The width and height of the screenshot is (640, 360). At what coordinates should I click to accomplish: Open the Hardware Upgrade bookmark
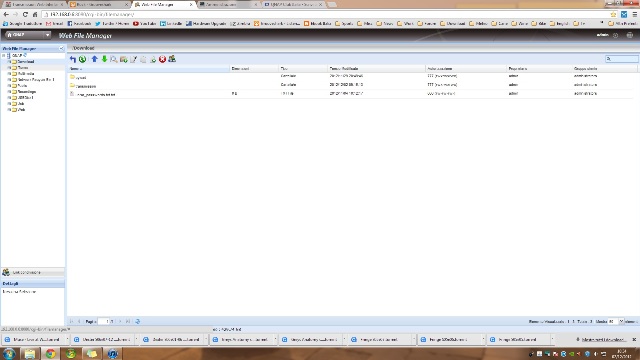click(206, 24)
